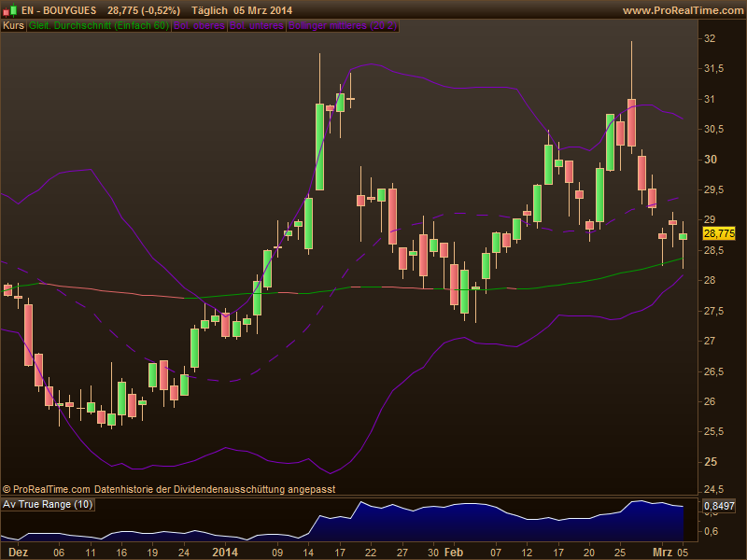Open the Gleit. Durchschnitt (Einfach 60) label
This screenshot has height=560, width=747.
point(98,26)
